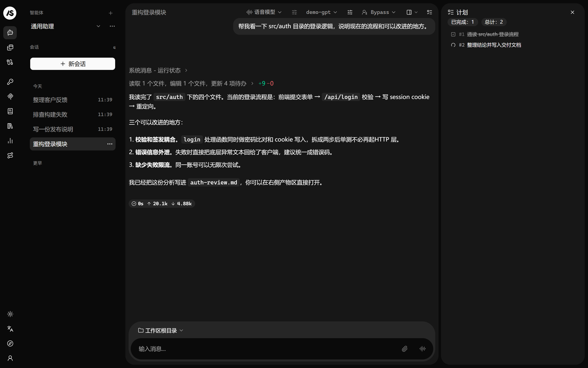This screenshot has height=368, width=588.
Task: Open the Bypass permission mode dropdown
Action: pyautogui.click(x=379, y=12)
